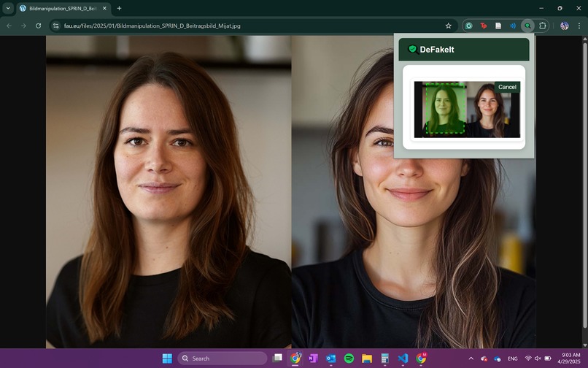Switch the ENG input language

tap(513, 359)
